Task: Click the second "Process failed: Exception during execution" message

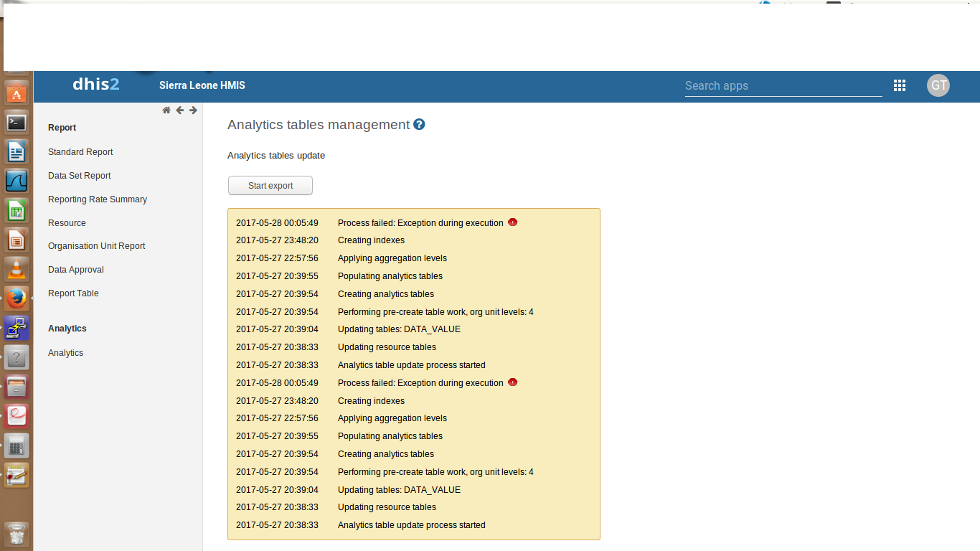Action: pyautogui.click(x=420, y=383)
